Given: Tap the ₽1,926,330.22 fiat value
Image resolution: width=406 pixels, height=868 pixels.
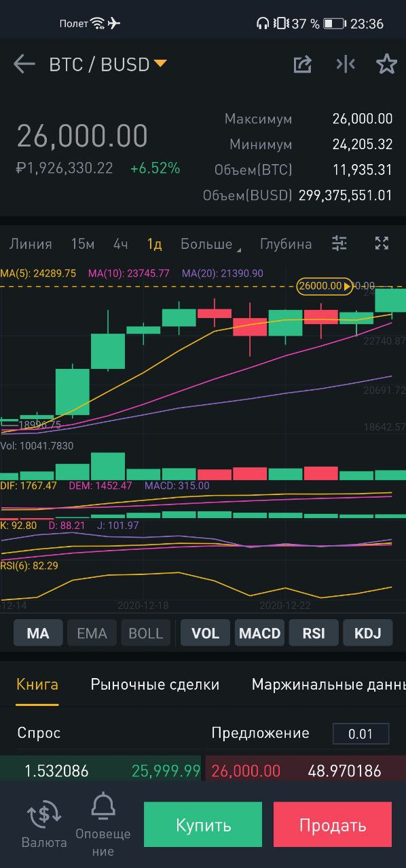Looking at the screenshot, I should (64, 168).
